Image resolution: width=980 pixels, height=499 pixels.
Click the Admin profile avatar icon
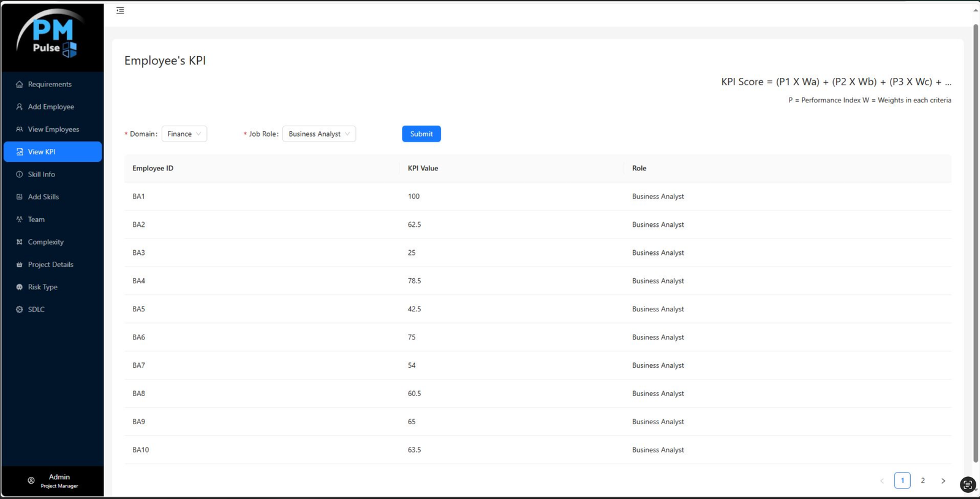point(31,481)
